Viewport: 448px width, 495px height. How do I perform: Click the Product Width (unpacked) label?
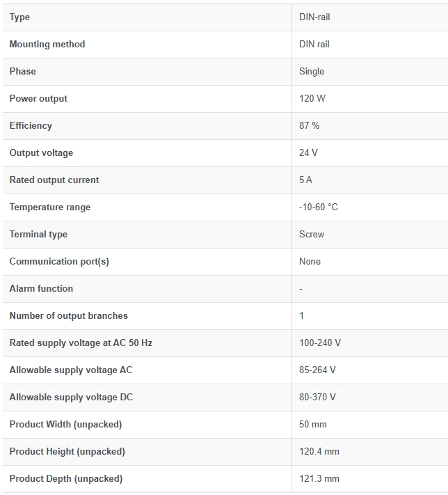[65, 424]
